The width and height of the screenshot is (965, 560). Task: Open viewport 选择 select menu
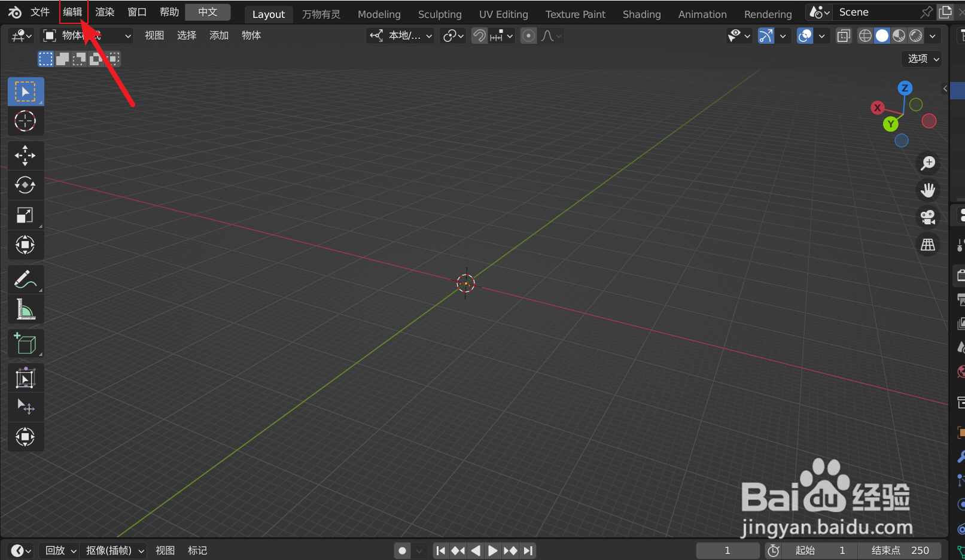click(187, 36)
